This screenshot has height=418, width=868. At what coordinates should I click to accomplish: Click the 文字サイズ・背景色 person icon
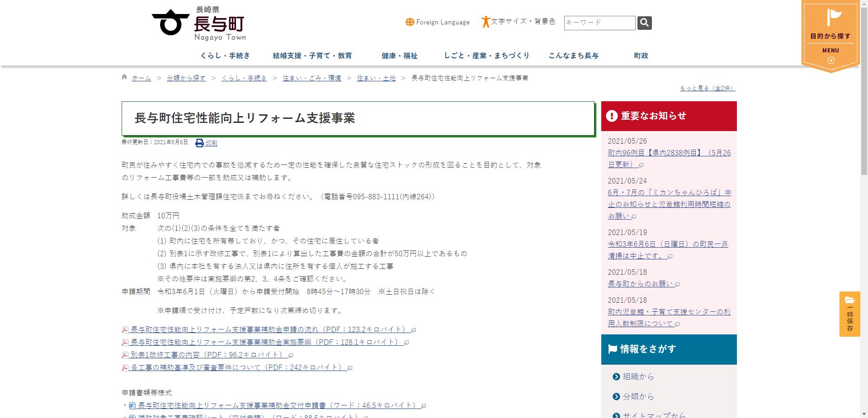click(x=486, y=21)
